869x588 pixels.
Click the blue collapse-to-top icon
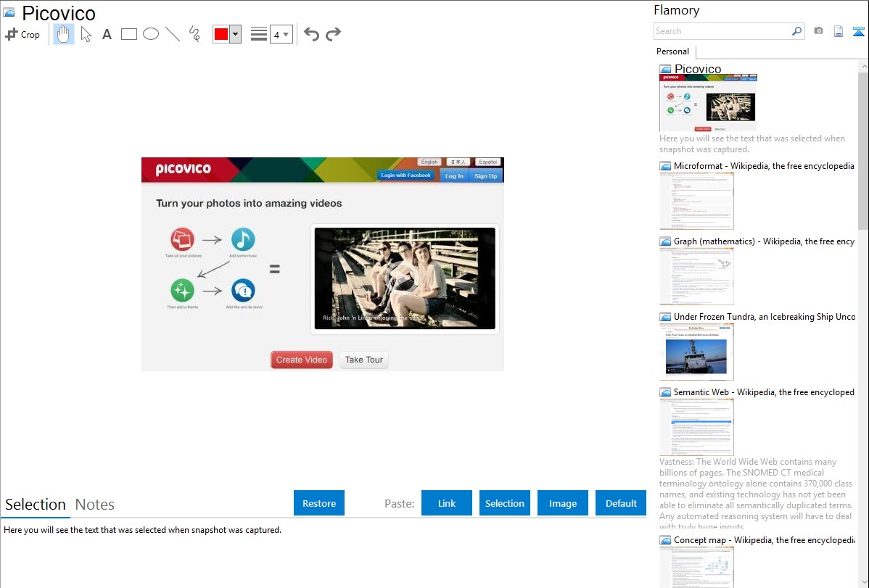858,31
